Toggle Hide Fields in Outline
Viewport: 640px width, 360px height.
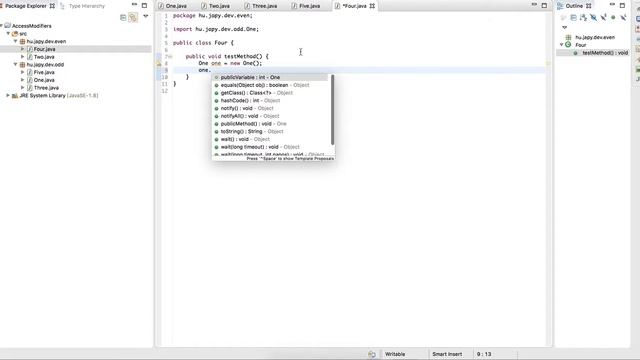(x=593, y=18)
